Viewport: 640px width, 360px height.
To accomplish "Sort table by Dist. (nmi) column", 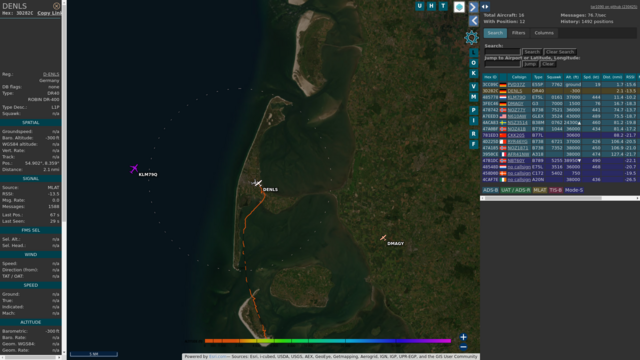I will click(612, 77).
